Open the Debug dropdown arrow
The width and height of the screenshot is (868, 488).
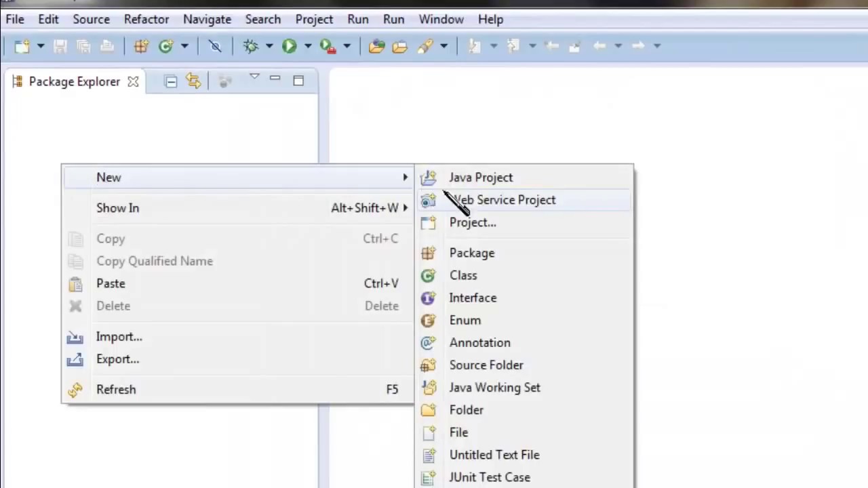269,46
